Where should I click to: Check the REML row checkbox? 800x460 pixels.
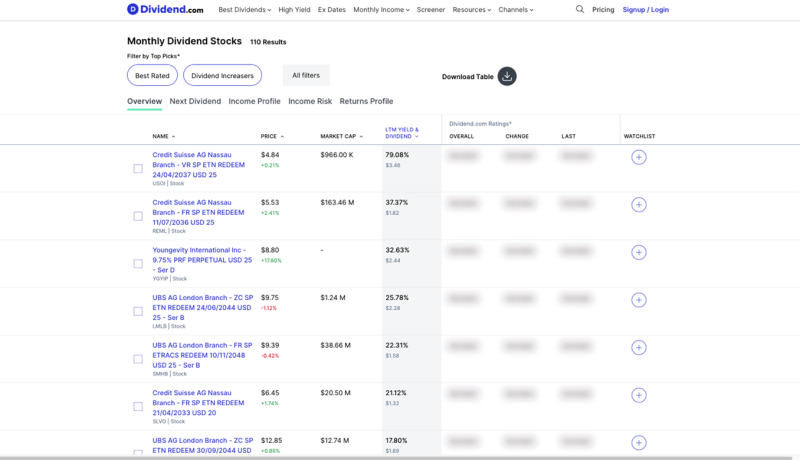tap(138, 216)
